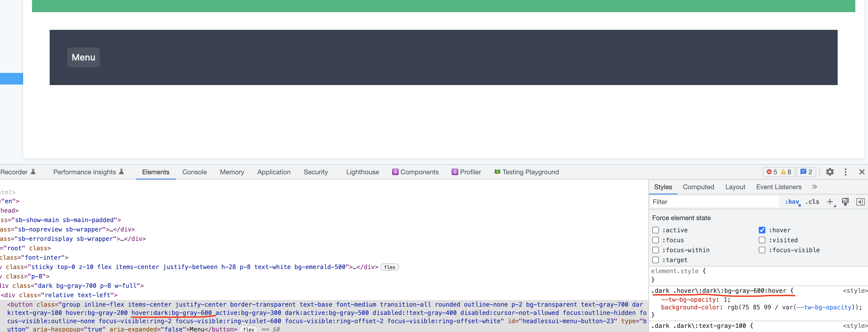Show the computed styles sidebar icon

[861, 201]
